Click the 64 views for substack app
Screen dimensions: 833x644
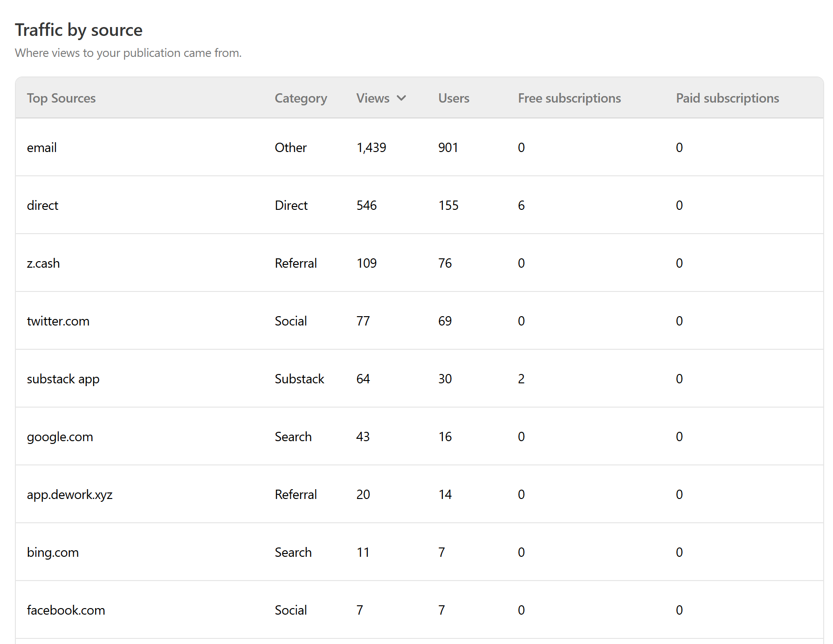(x=363, y=379)
